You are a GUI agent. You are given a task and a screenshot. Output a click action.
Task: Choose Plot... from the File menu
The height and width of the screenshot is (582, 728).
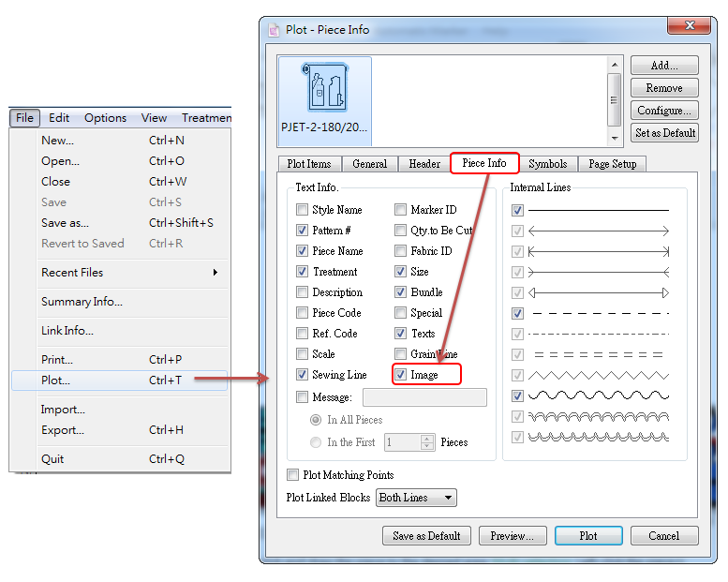(55, 381)
